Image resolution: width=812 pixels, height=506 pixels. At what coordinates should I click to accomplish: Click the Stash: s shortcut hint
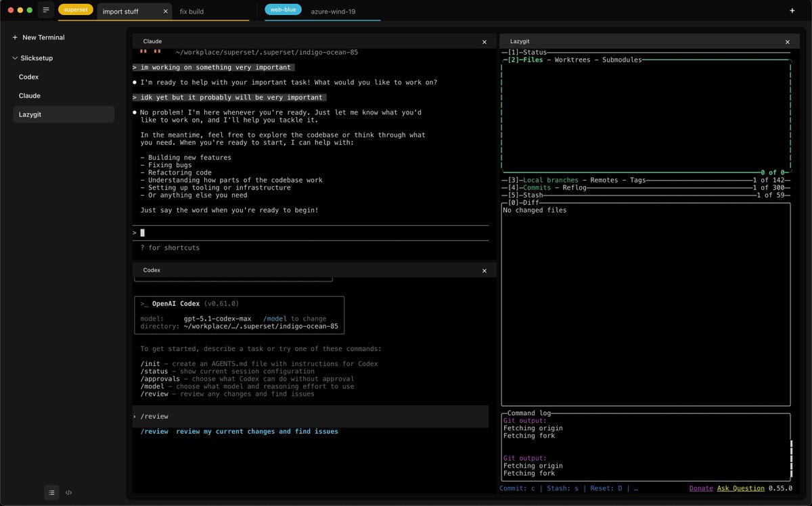(x=560, y=488)
